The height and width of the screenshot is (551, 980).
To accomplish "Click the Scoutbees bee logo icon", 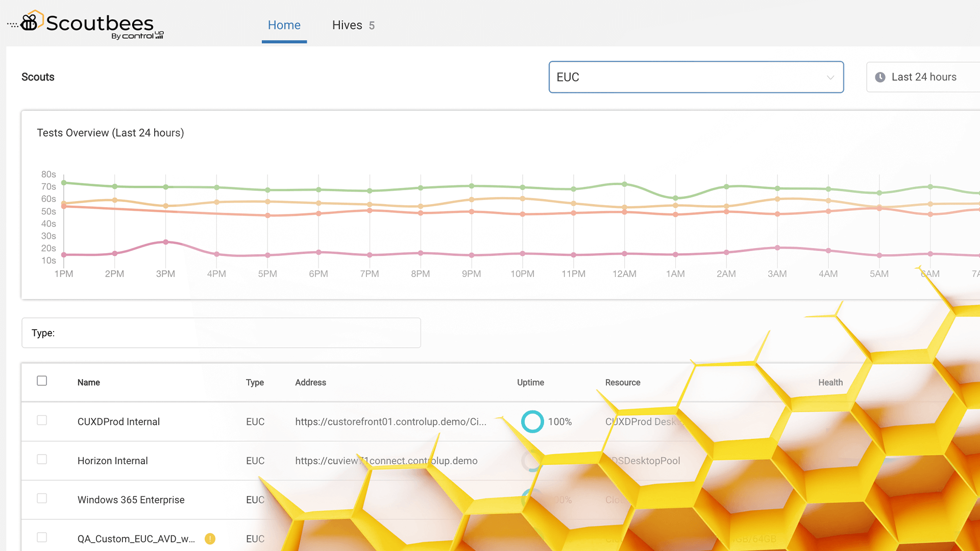I will 30,22.
